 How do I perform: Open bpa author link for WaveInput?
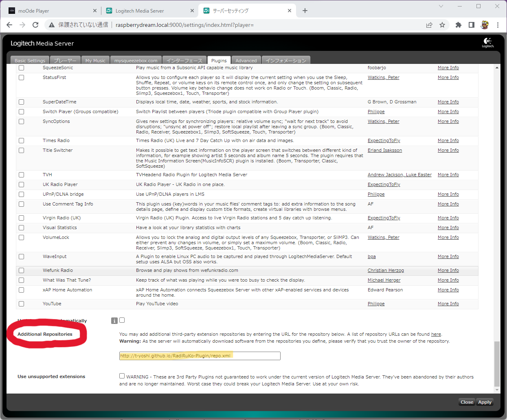pyautogui.click(x=372, y=256)
